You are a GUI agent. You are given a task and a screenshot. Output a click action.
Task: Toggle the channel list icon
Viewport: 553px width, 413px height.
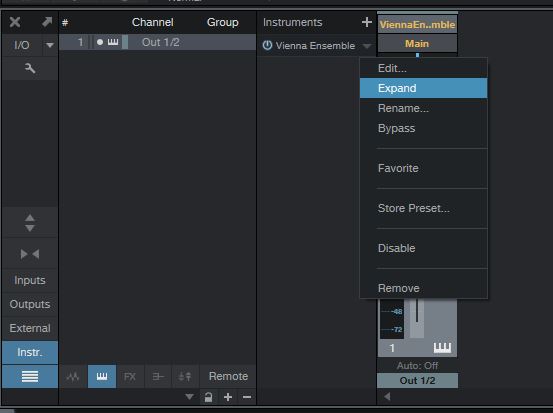(x=30, y=376)
